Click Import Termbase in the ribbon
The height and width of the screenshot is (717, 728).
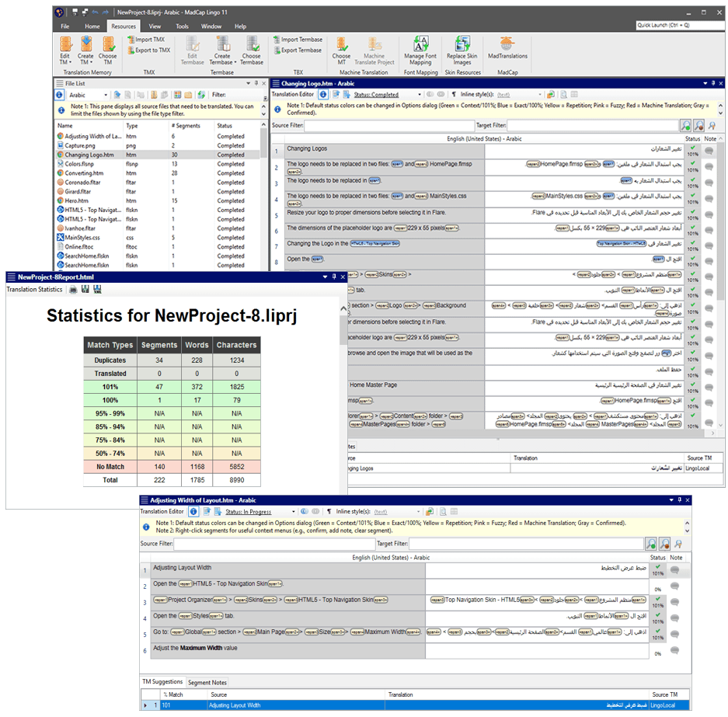[x=298, y=40]
